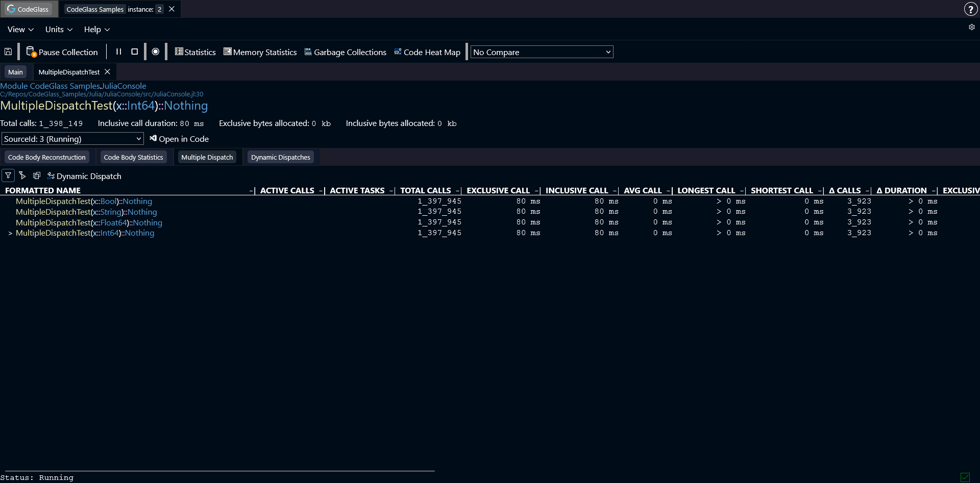Open the Code Heat Map
Image resolution: width=980 pixels, height=483 pixels.
427,52
